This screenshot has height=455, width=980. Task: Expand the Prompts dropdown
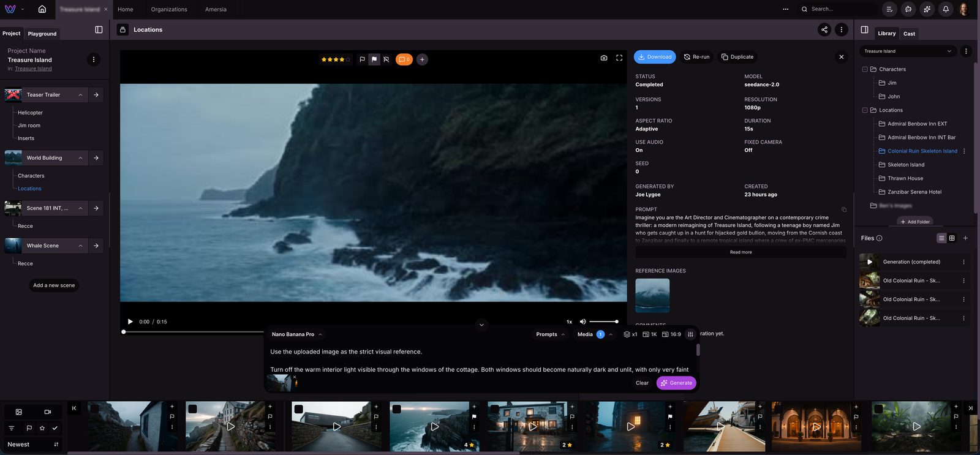pyautogui.click(x=550, y=334)
